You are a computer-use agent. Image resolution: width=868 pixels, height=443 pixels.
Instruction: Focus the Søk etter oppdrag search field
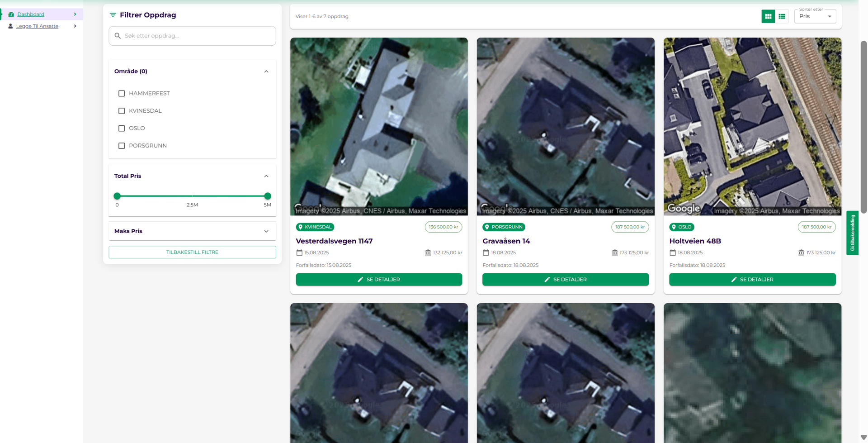(x=192, y=36)
